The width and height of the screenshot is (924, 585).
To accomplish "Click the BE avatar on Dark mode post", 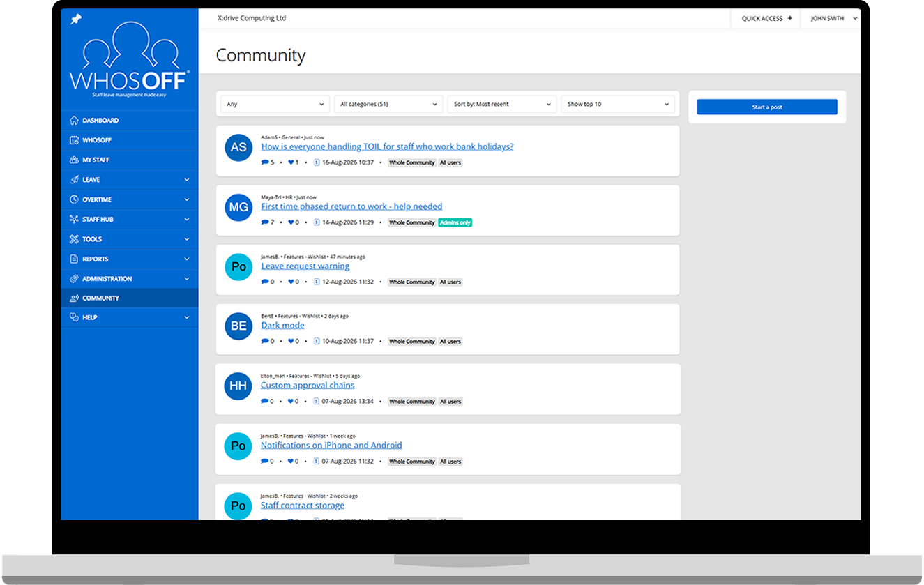I will (238, 326).
